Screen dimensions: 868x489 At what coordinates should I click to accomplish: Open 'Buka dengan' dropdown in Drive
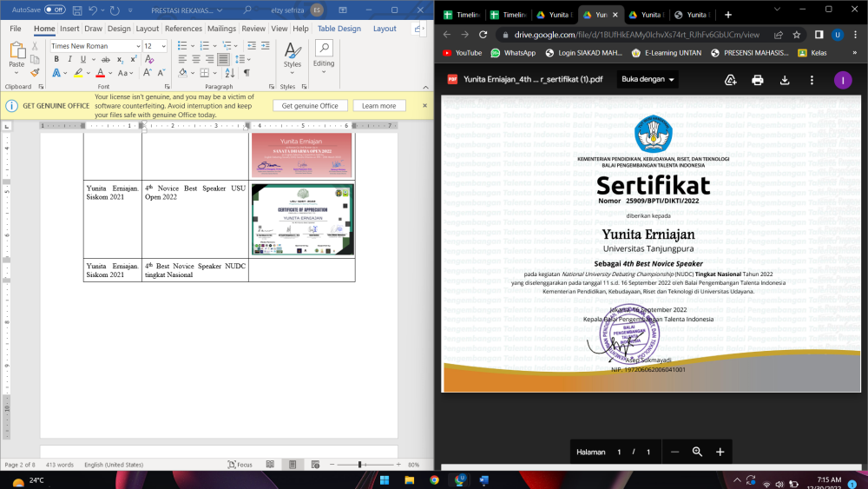648,80
